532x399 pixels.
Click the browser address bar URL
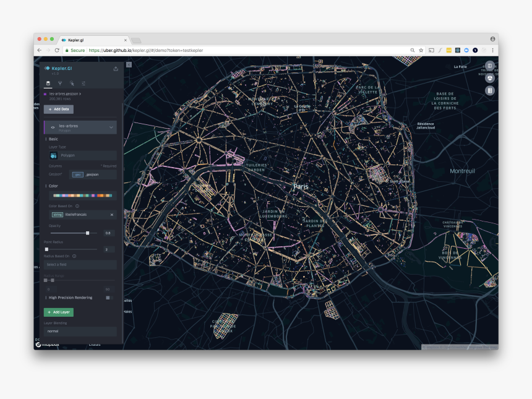146,50
